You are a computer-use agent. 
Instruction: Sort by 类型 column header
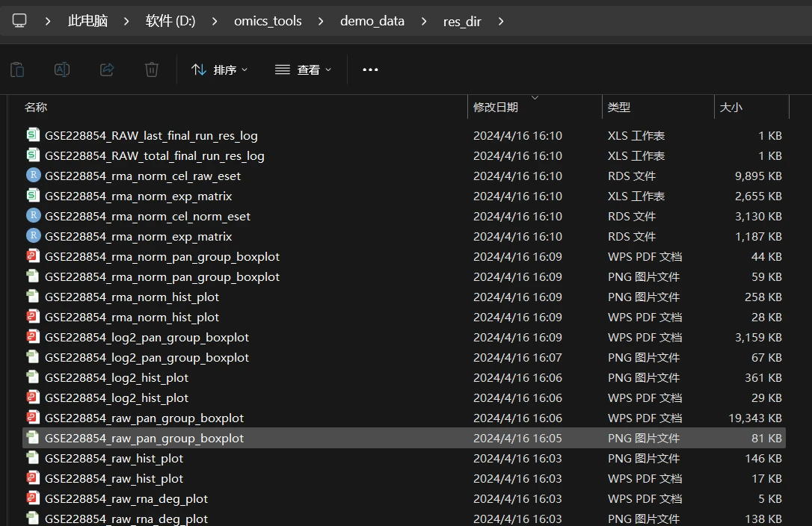619,107
